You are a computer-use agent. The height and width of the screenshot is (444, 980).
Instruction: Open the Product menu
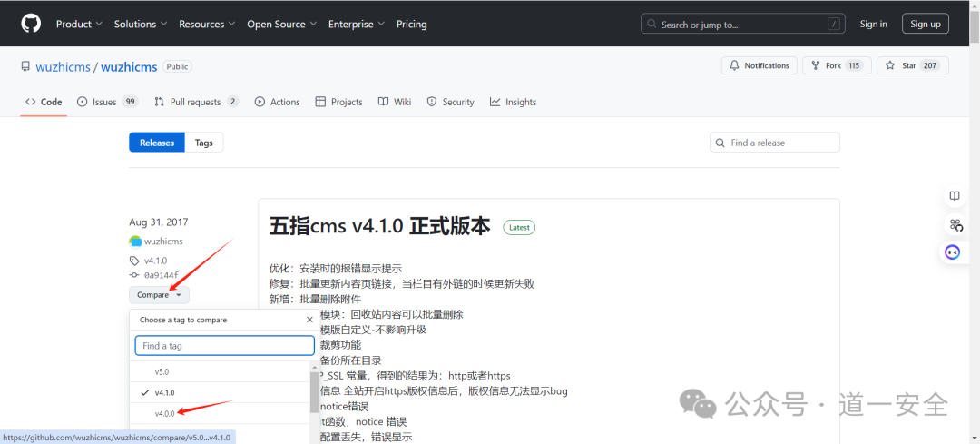pos(79,24)
